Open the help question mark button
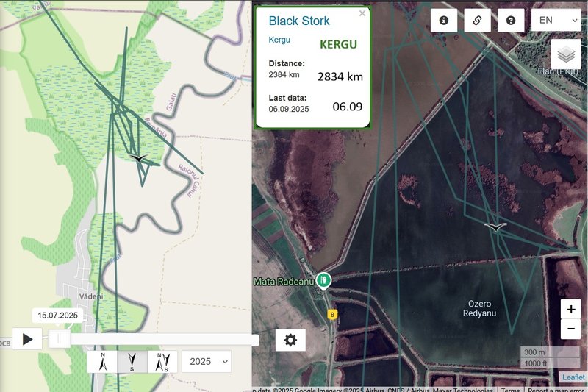 510,21
